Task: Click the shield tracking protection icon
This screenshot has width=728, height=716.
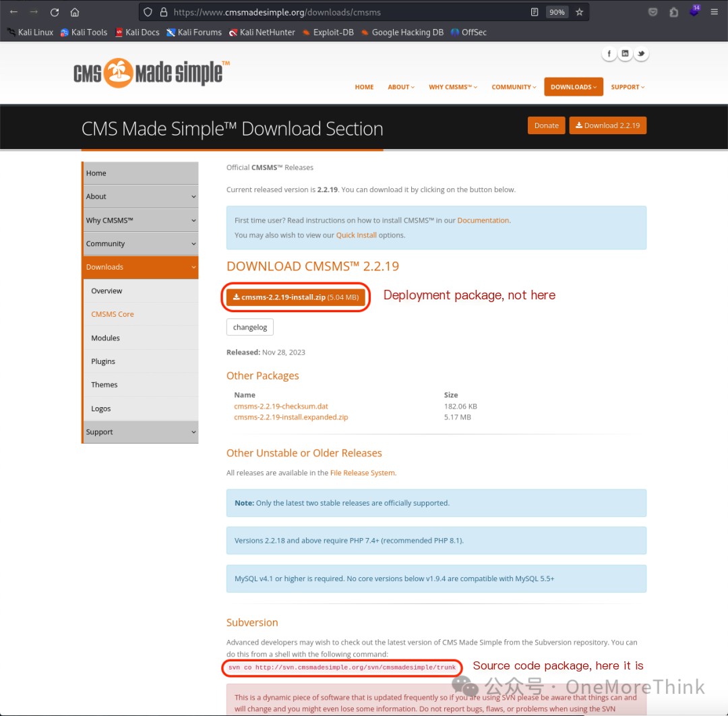Action: (148, 12)
